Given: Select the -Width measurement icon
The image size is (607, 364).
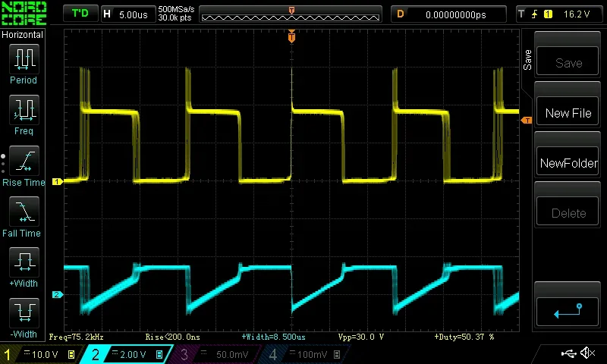Looking at the screenshot, I should [24, 312].
